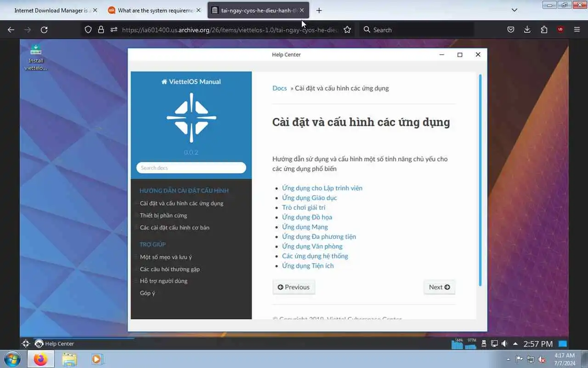Open a new Firefox tab
This screenshot has width=588, height=368.
(x=319, y=10)
